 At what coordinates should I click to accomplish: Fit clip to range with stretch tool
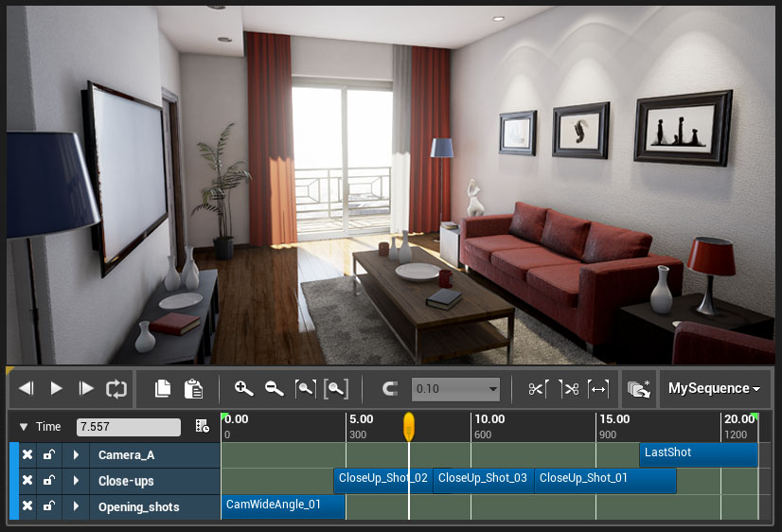598,388
